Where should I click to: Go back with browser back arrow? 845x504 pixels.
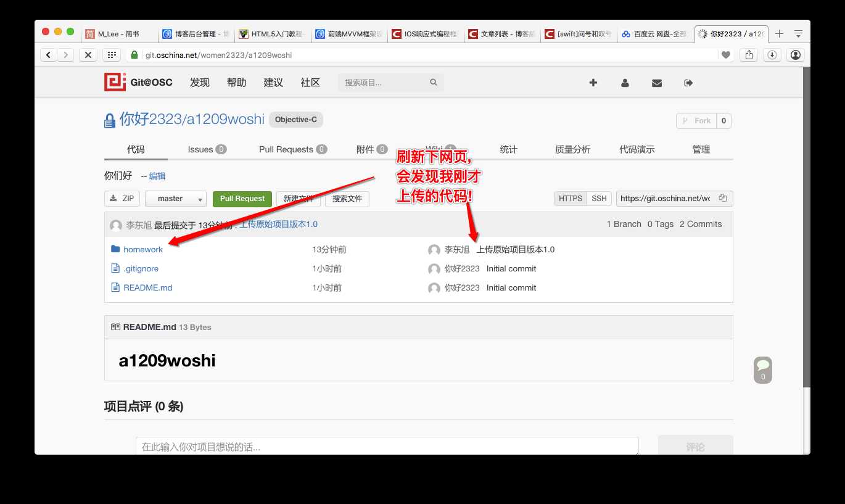click(49, 55)
